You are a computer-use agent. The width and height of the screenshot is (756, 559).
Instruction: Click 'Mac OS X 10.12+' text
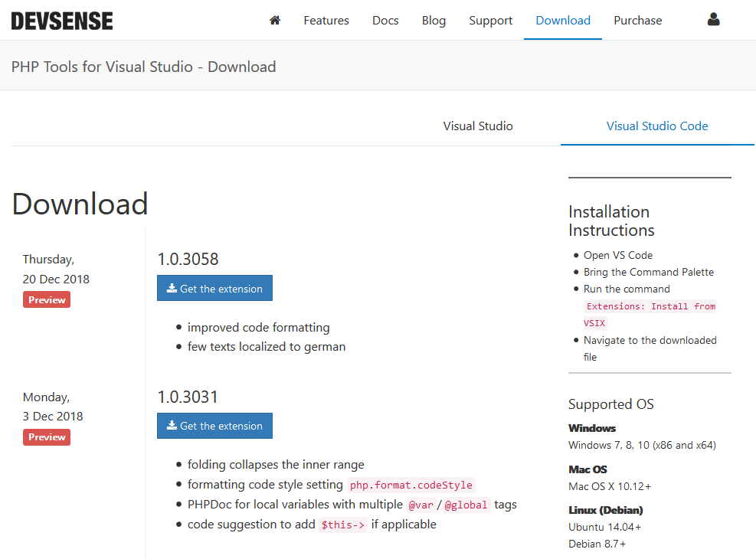610,487
